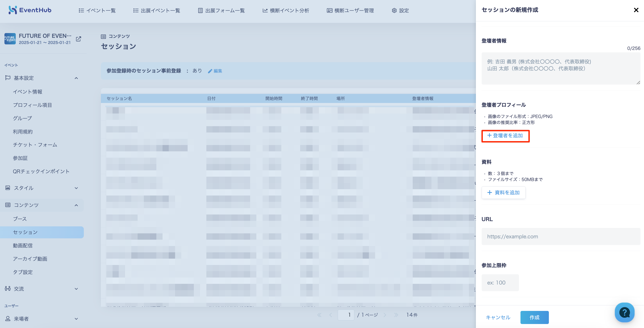Screen dimensions: 644x328
Task: Open the イベント一覧 menu
Action: click(x=97, y=10)
